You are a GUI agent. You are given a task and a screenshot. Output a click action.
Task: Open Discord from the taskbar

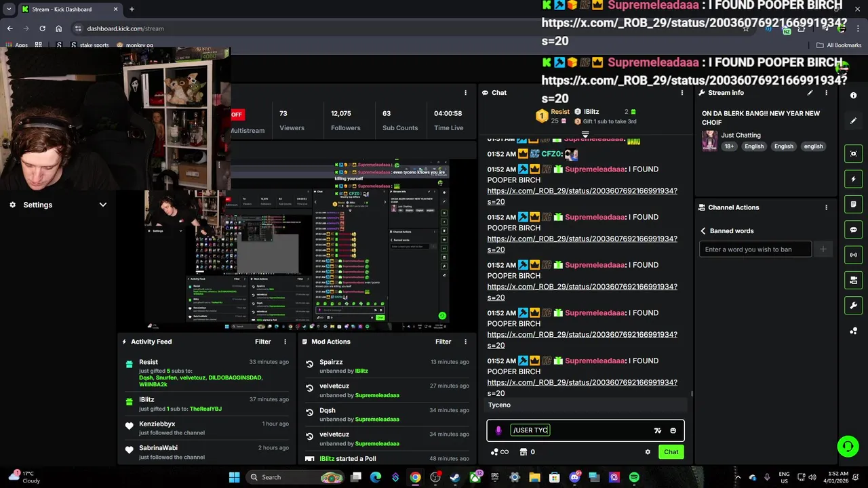[574, 477]
